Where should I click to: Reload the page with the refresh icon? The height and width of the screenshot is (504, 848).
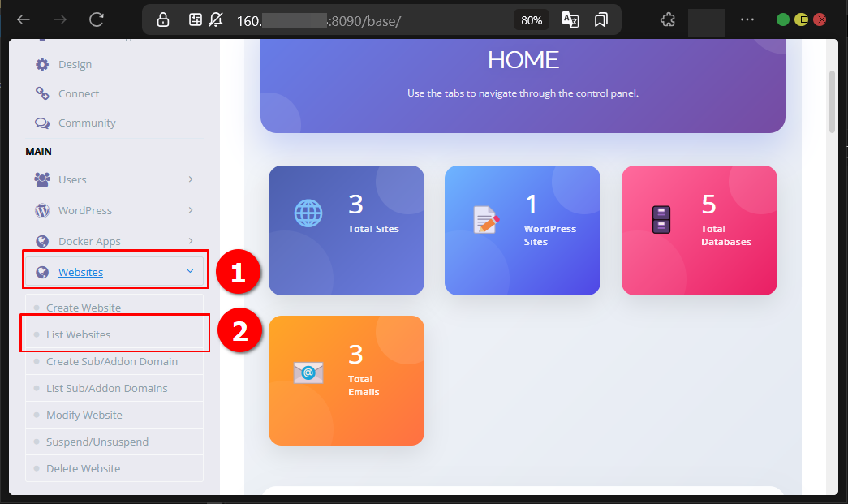pyautogui.click(x=97, y=20)
